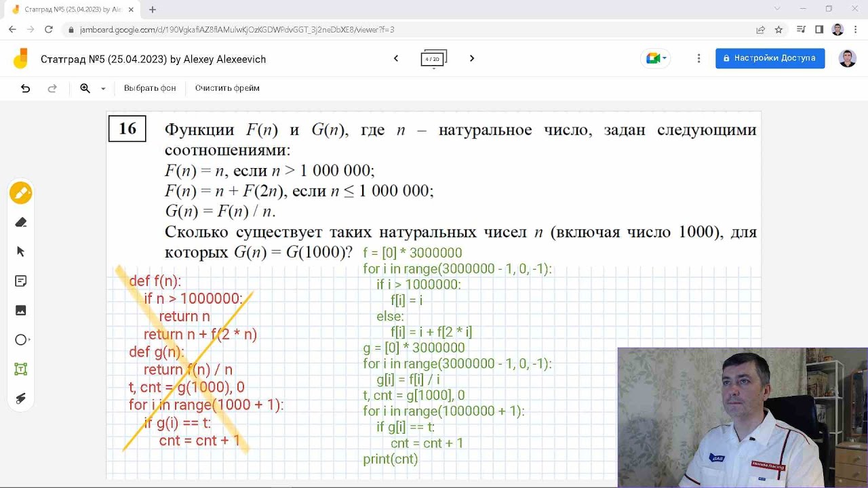Share this page from address bar
The width and height of the screenshot is (868, 488).
[x=761, y=30]
